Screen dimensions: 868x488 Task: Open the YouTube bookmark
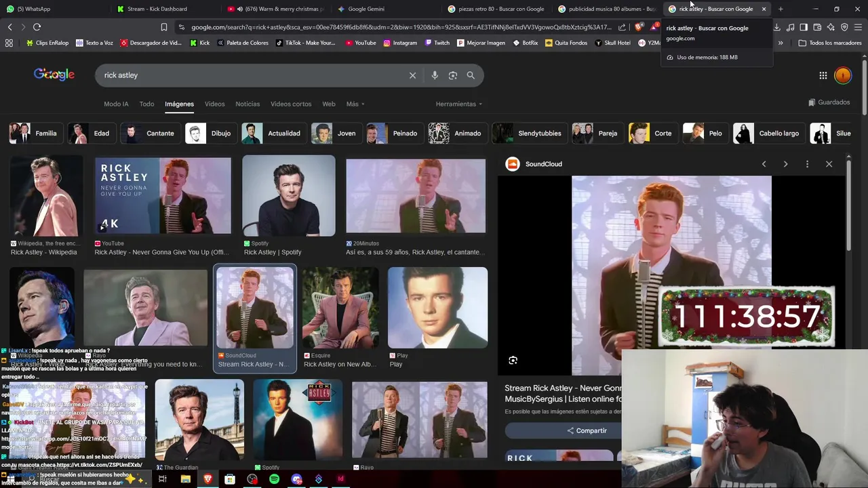tap(361, 43)
